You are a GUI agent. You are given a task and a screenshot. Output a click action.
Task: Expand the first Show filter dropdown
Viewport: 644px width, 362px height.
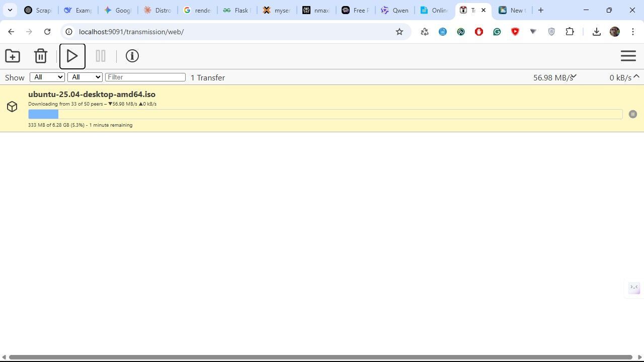(x=47, y=77)
